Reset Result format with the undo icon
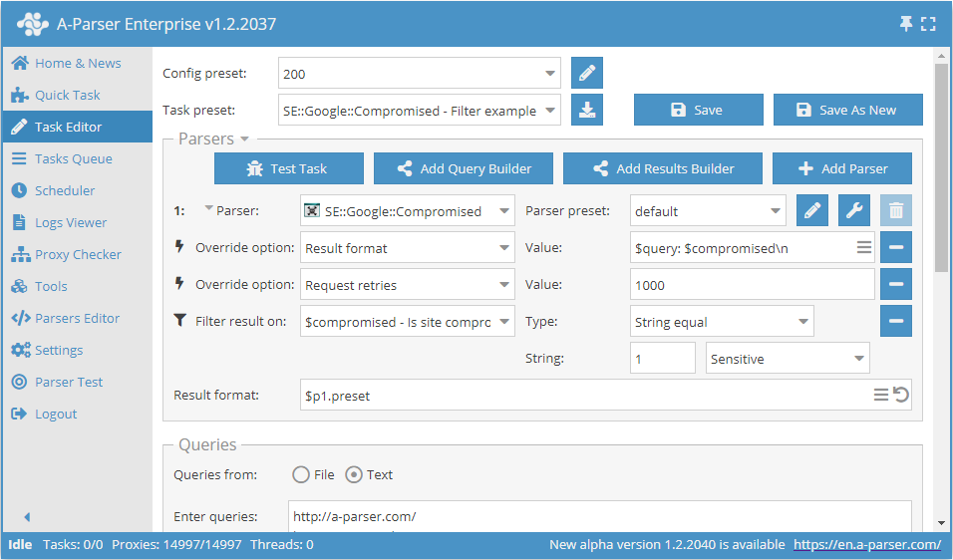Viewport: 953px width, 560px height. tap(901, 396)
